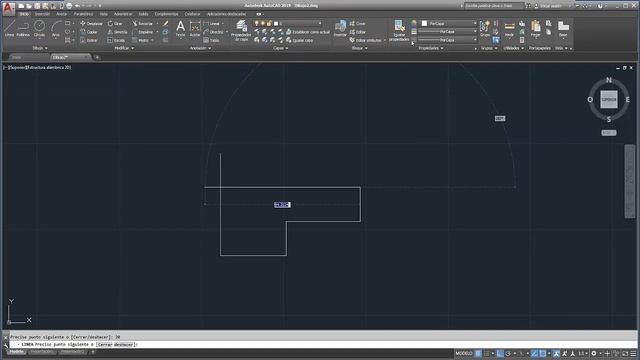Viewport: 640px width, 360px height.
Task: Expand the Propiedades panel dropdown
Action: [x=431, y=48]
